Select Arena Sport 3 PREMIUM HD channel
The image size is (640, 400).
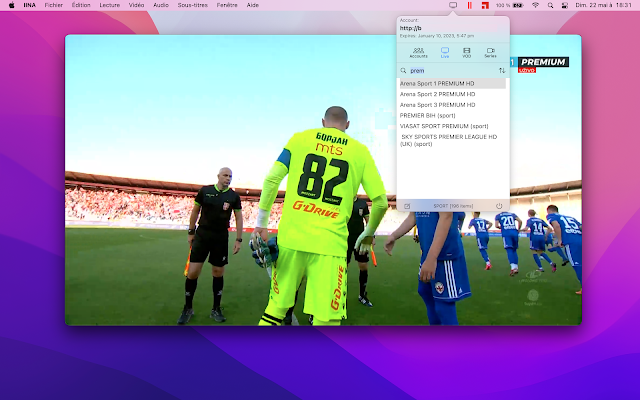pos(452,104)
